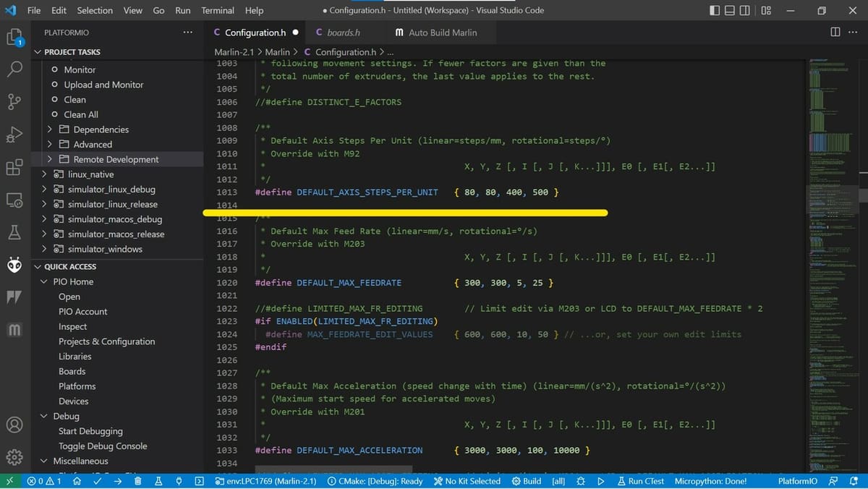Open PIO Account

click(82, 312)
